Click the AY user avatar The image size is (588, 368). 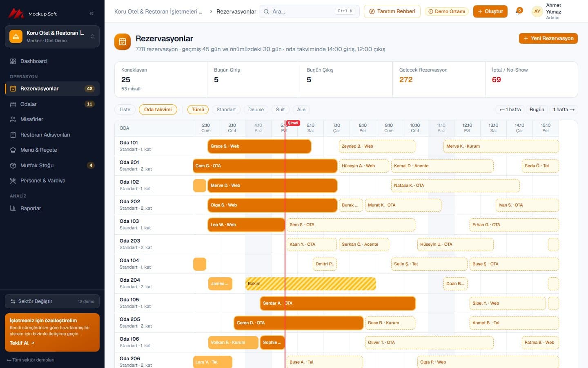pos(537,11)
